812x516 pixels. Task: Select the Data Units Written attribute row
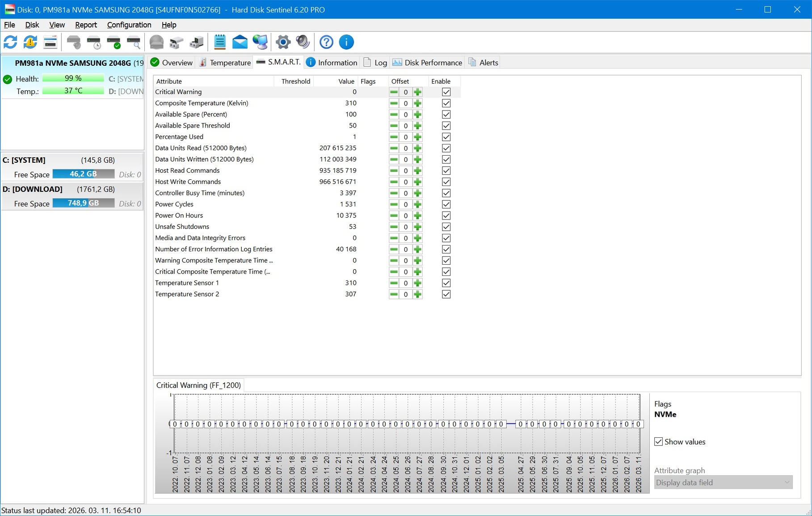tap(307, 160)
